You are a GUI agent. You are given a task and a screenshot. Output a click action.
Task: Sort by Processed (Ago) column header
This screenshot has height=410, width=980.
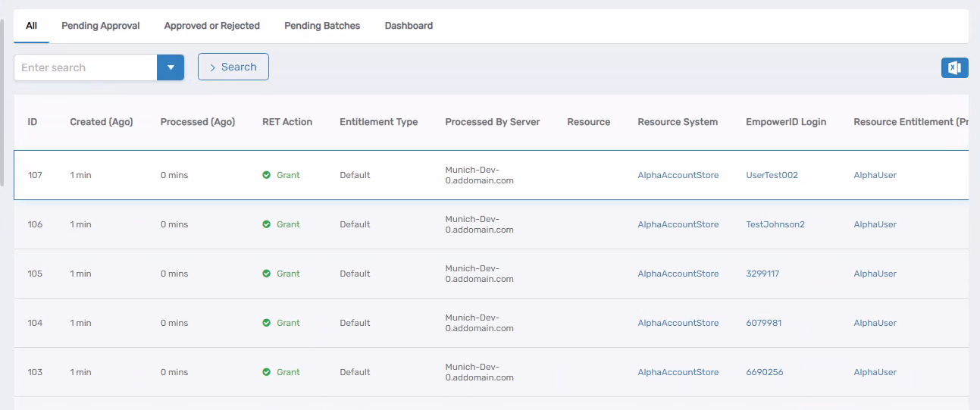point(198,122)
